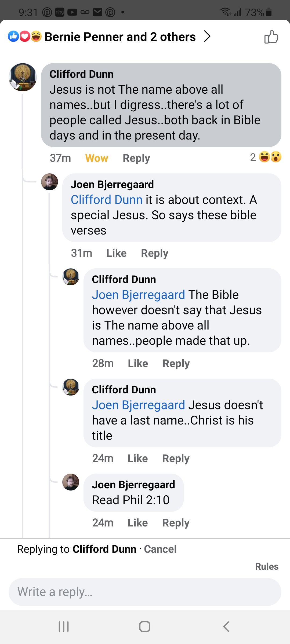This screenshot has width=290, height=644.
Task: Open the group Rules link
Action: (x=267, y=566)
